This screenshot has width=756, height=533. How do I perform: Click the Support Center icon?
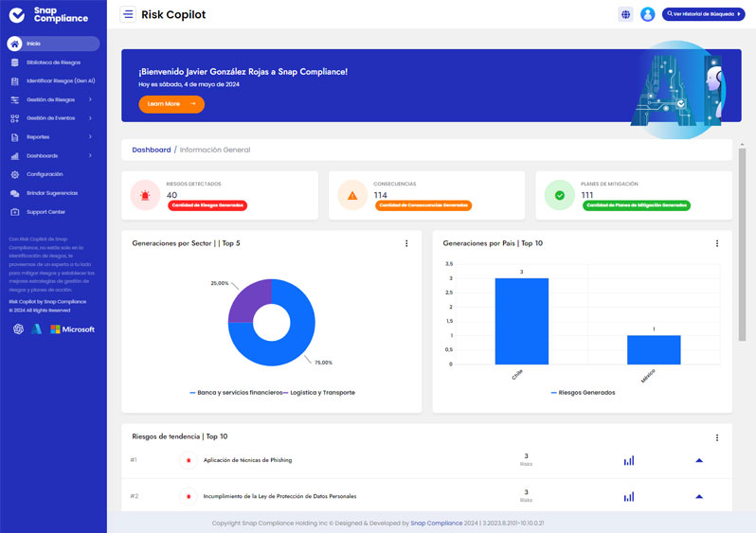click(x=15, y=212)
